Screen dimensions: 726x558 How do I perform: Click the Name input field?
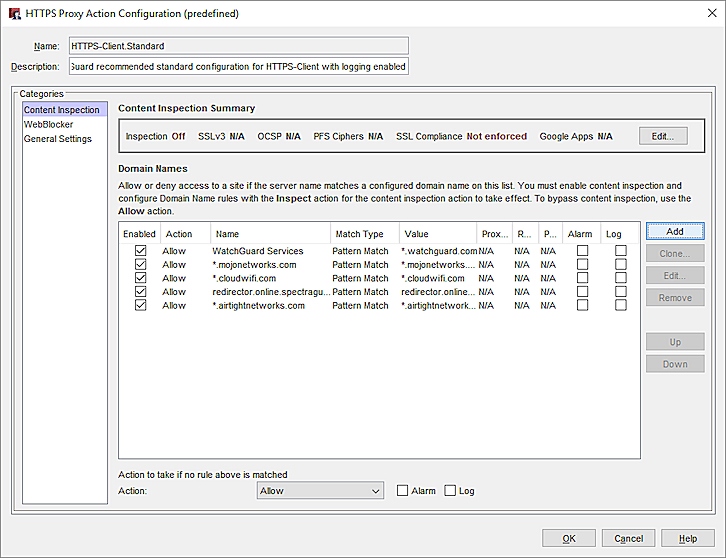[x=238, y=45]
